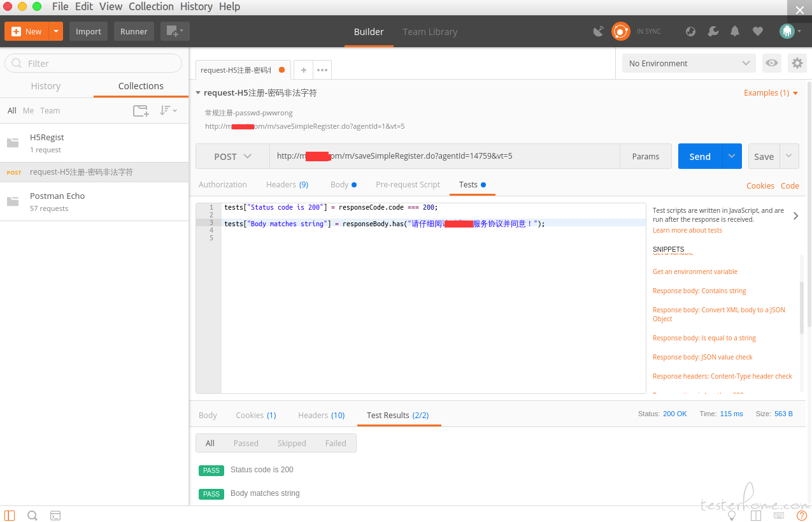Toggle the sidebar icon in status bar
The image size is (812, 522).
click(x=10, y=516)
